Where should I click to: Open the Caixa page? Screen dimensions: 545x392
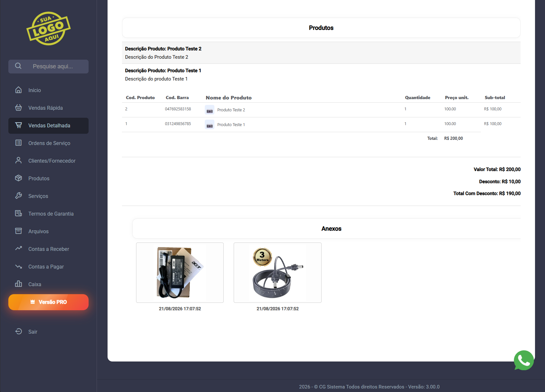point(48,284)
